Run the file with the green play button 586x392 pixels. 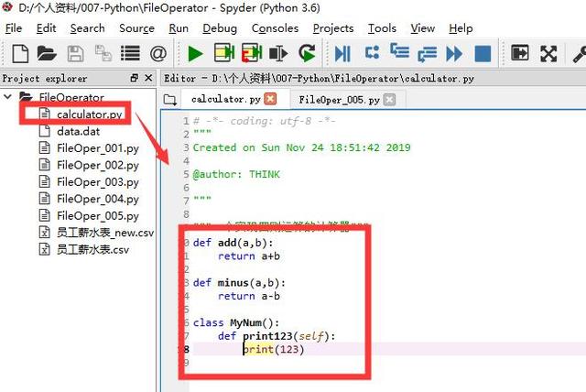click(195, 54)
